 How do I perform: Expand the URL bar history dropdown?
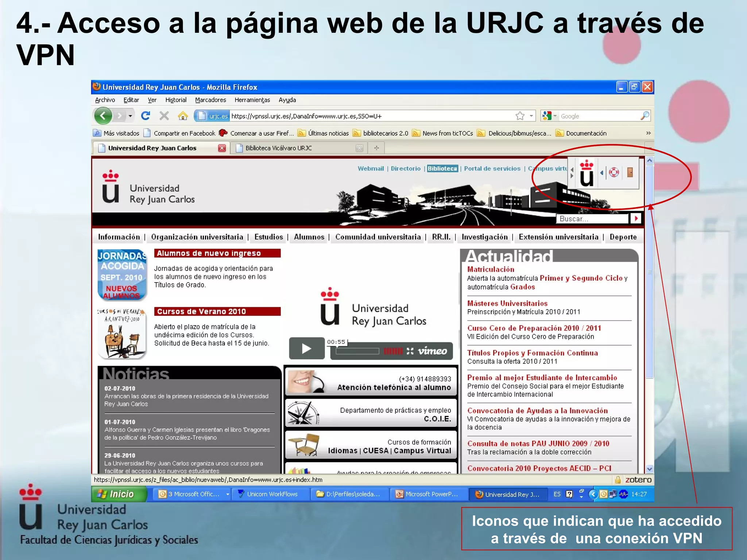(531, 116)
